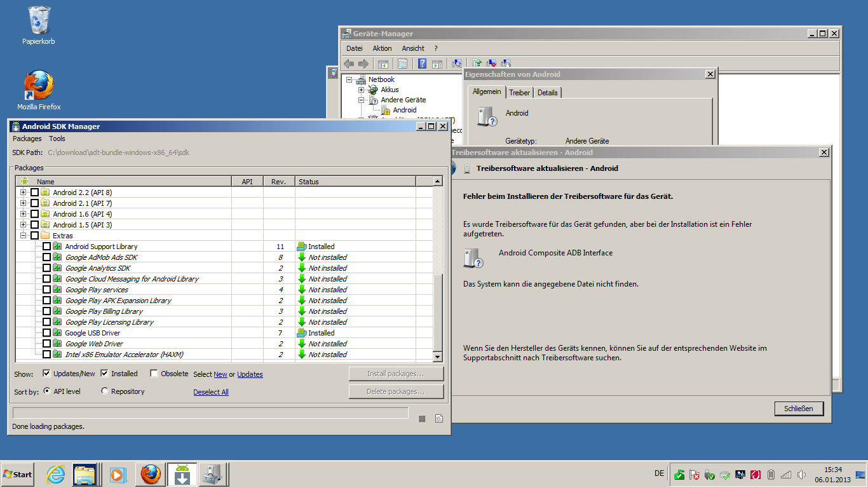The image size is (868, 488).
Task: Switch to Firefox in the taskbar
Action: coord(151,474)
